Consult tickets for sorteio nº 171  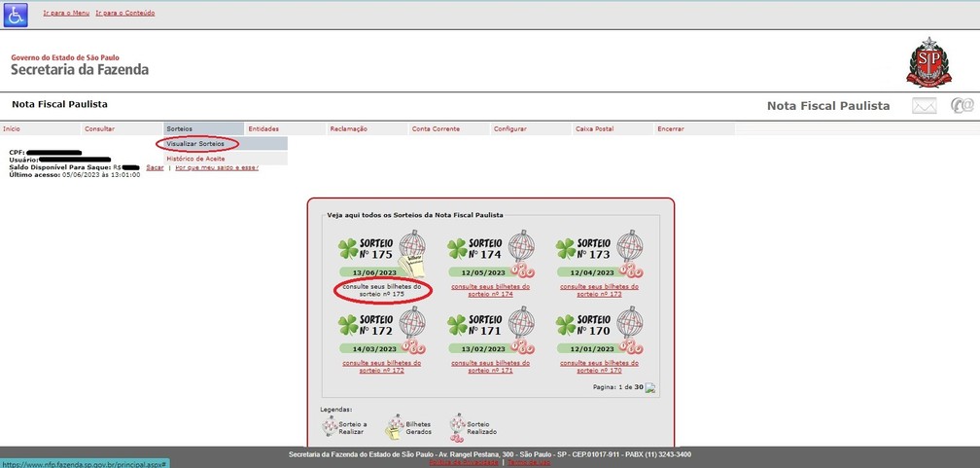coord(491,366)
